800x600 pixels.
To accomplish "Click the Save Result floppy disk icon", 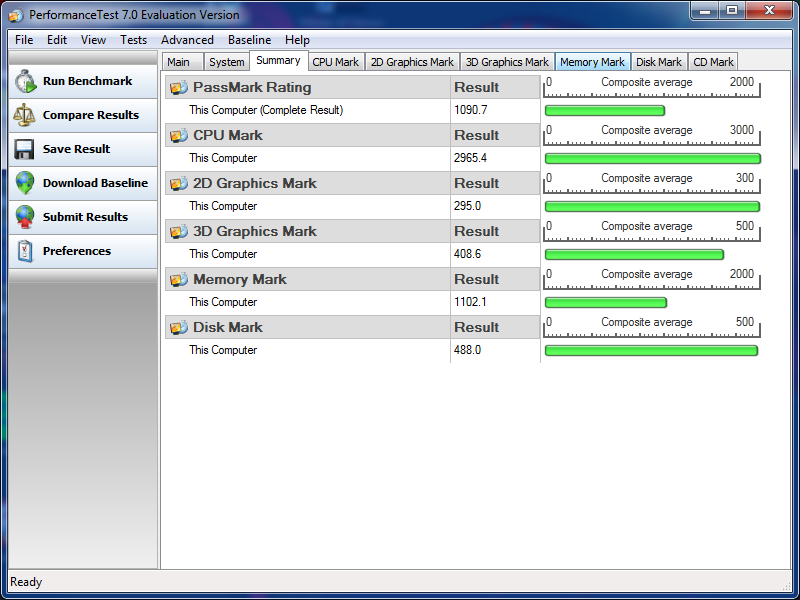I will coord(24,149).
